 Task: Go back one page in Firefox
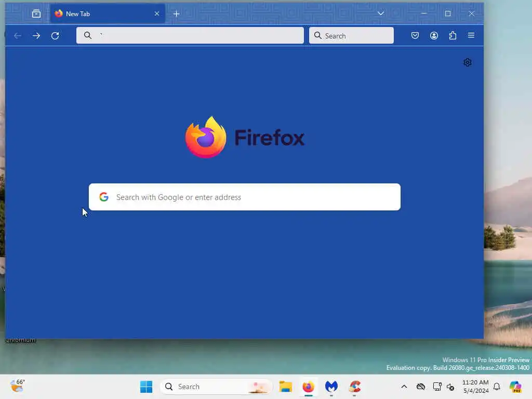pyautogui.click(x=18, y=36)
